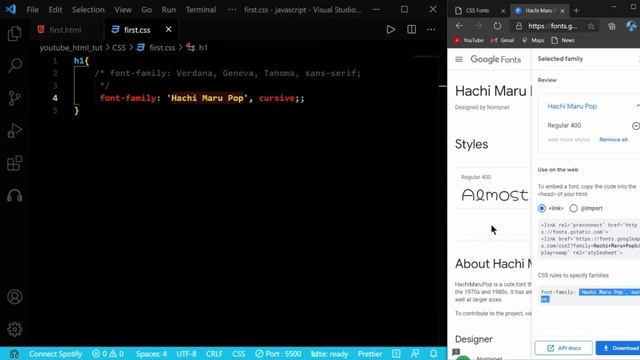Viewport: 640px width, 360px height.
Task: Open notifications bell in status bar
Action: point(433,354)
